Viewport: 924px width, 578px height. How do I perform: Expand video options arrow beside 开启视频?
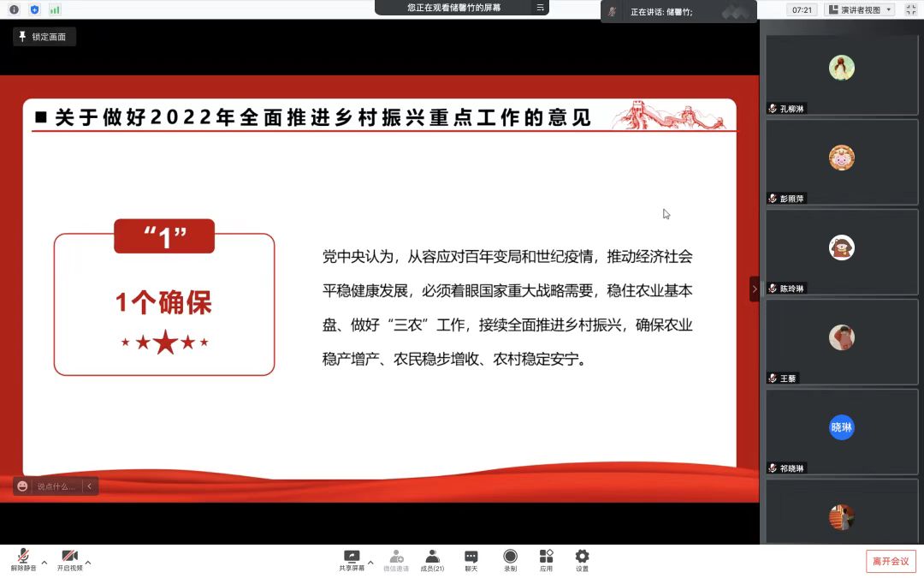coord(88,563)
